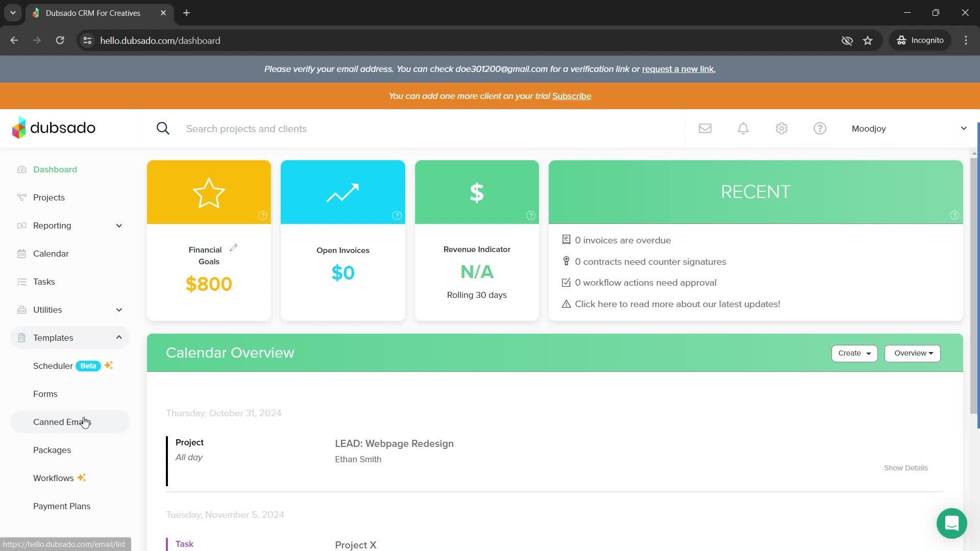Go back in browser history
Screen dimensions: 980x551
point(14,40)
